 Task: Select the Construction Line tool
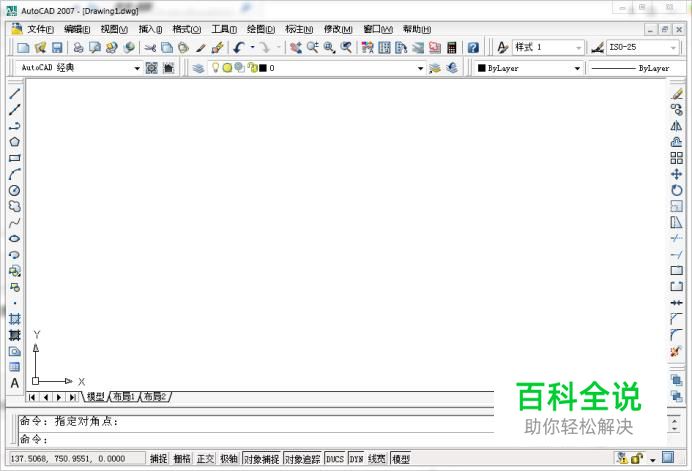click(x=15, y=109)
